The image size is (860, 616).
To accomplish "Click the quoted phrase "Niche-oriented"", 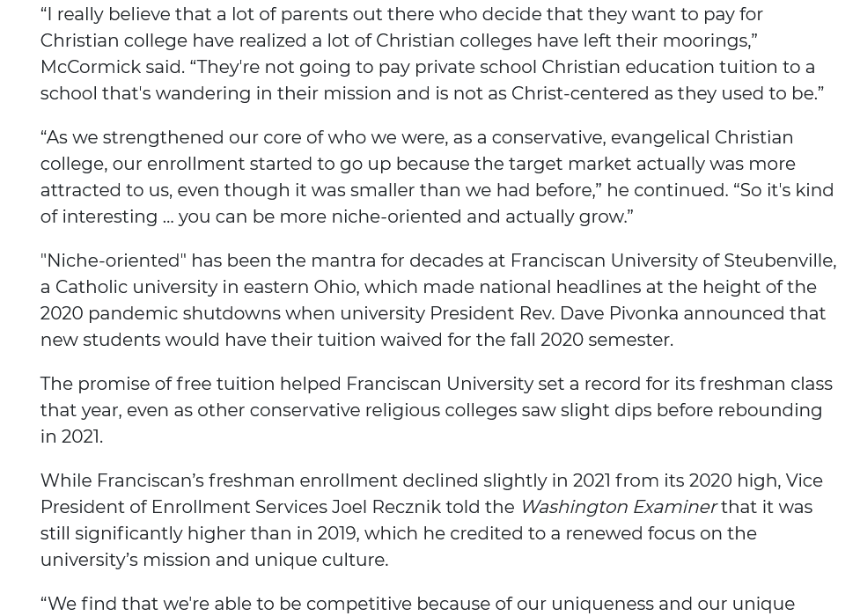I will click(x=113, y=260).
